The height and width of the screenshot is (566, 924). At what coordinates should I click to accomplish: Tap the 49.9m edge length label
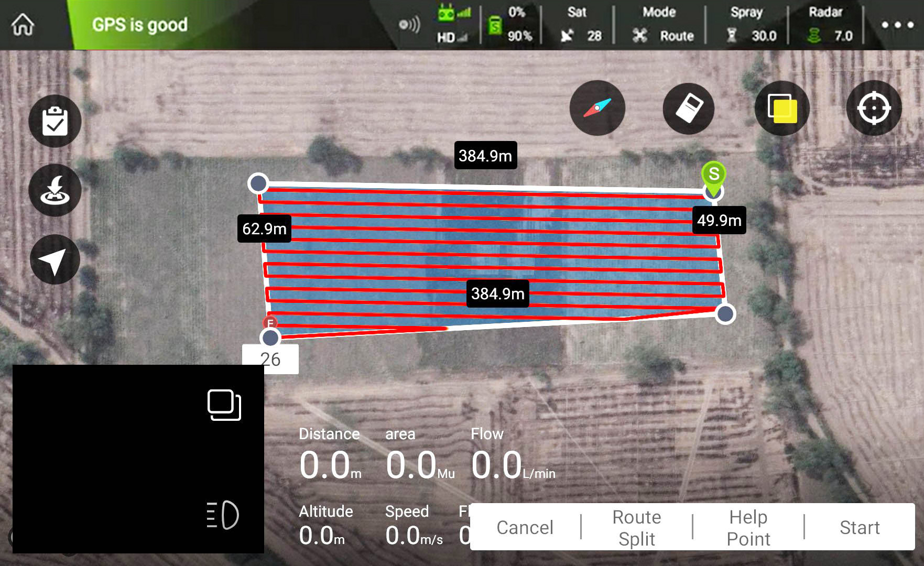(719, 220)
